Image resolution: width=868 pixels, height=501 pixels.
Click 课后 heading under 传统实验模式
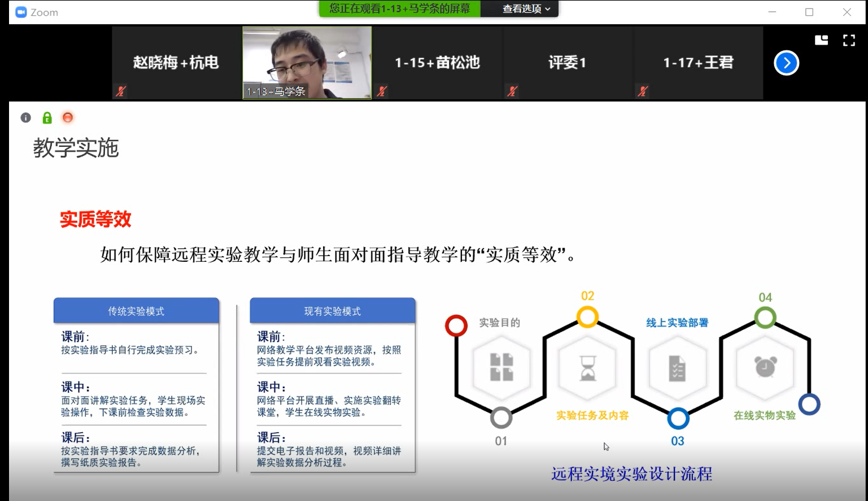tap(75, 438)
